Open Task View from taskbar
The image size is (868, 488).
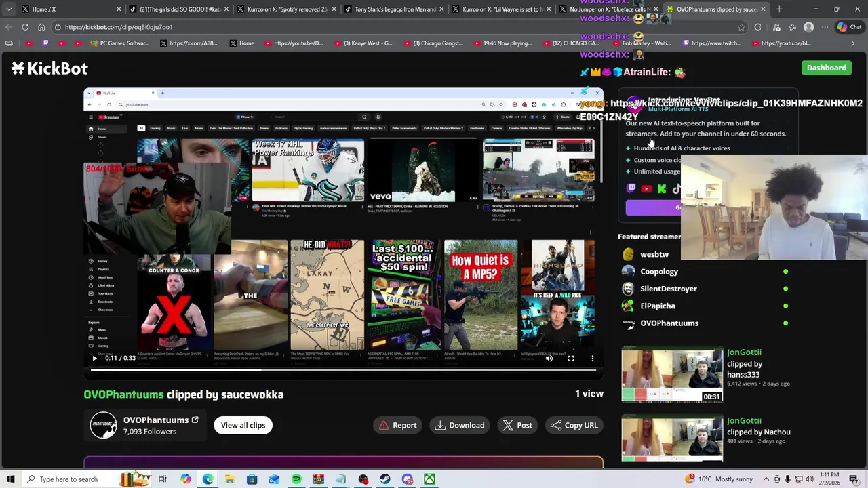[163, 479]
